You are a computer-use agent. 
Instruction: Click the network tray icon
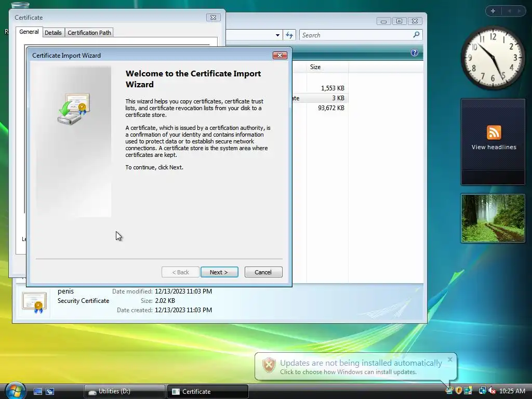pyautogui.click(x=482, y=391)
